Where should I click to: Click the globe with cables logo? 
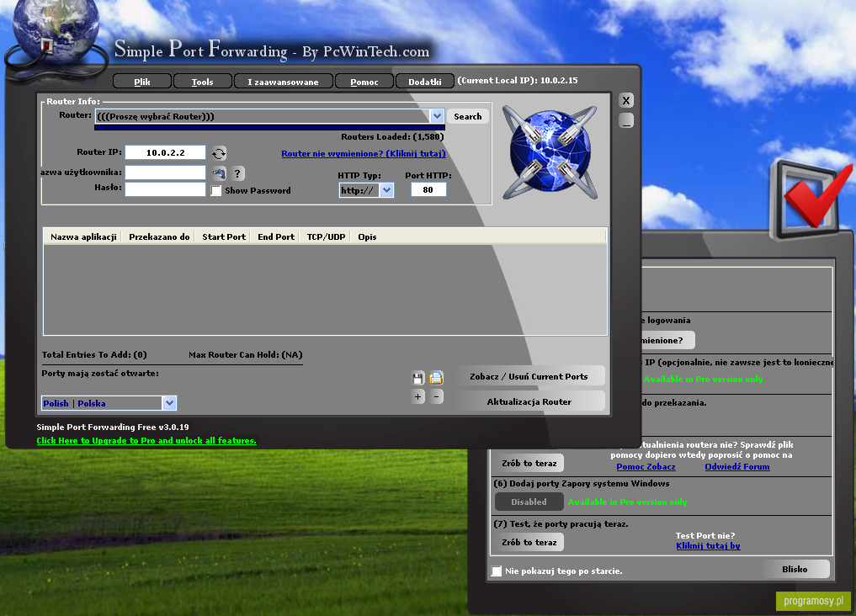pyautogui.click(x=550, y=152)
